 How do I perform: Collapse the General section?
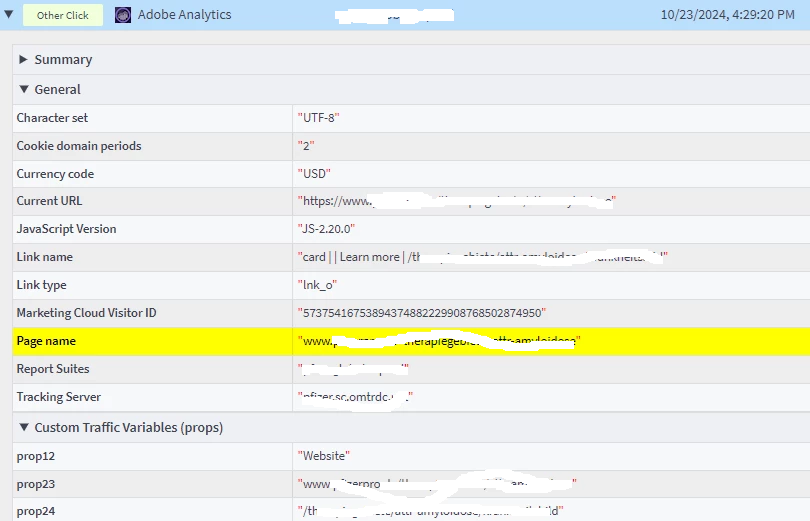[x=23, y=89]
